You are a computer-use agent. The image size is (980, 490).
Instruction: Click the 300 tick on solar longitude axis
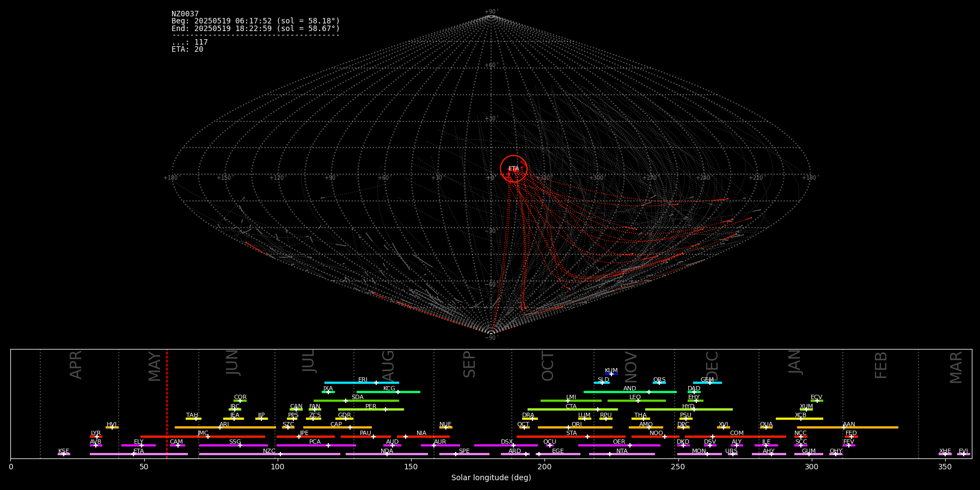[811, 467]
